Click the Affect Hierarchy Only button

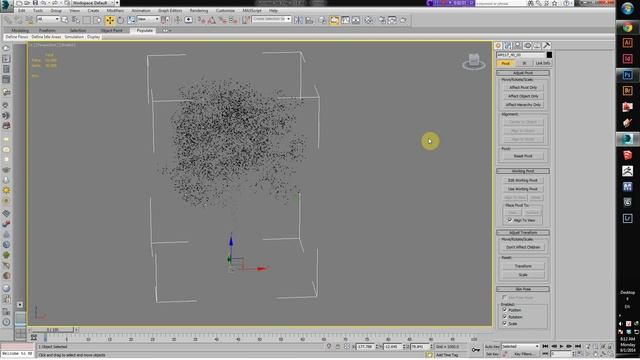[523, 104]
